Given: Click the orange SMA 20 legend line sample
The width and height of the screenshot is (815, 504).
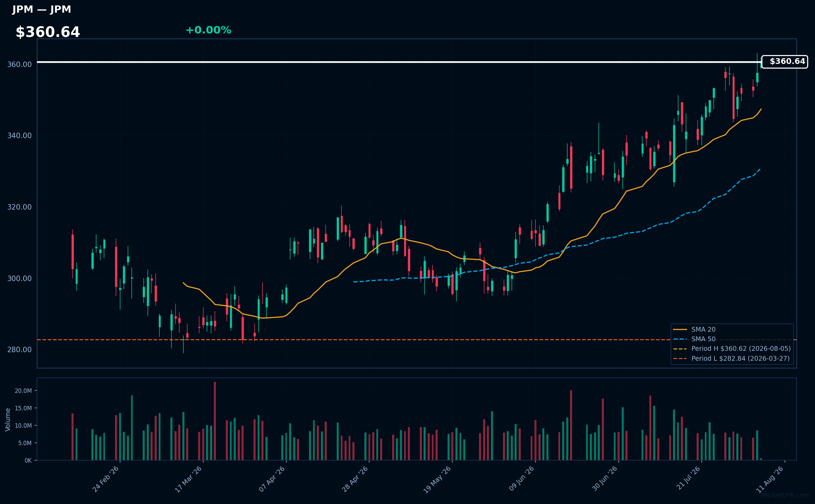Looking at the screenshot, I should click(x=680, y=329).
